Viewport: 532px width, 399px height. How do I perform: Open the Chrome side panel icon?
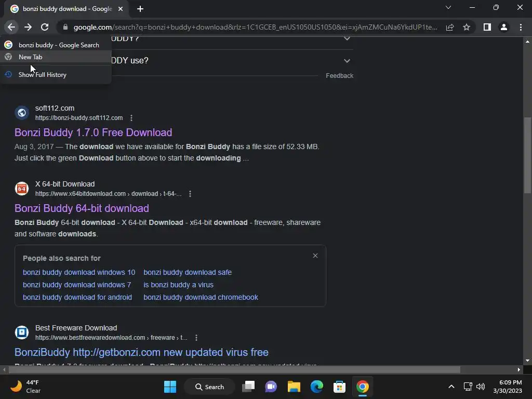tap(487, 27)
